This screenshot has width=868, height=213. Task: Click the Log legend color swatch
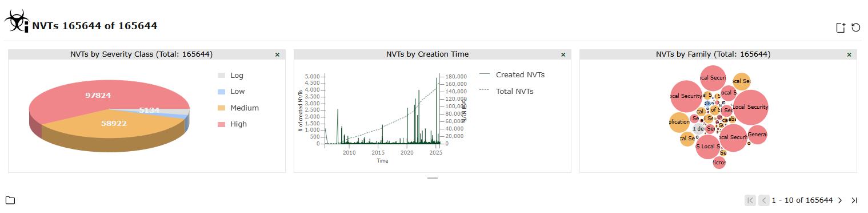(222, 75)
